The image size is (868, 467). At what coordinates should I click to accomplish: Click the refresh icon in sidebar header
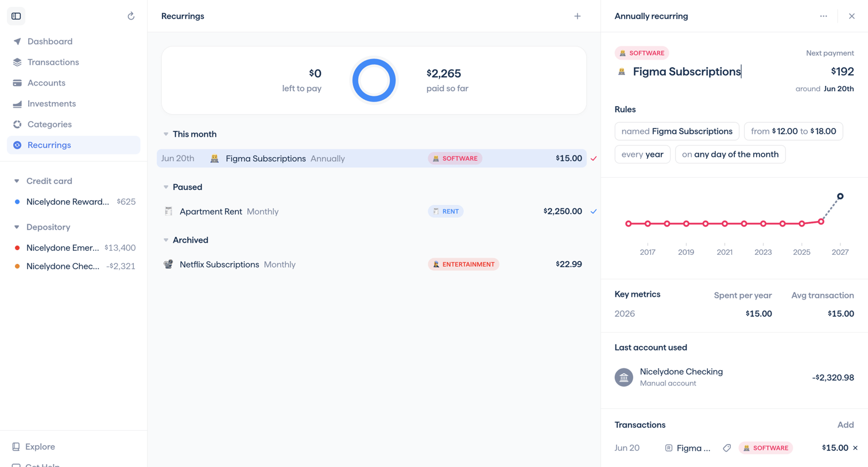(x=131, y=16)
